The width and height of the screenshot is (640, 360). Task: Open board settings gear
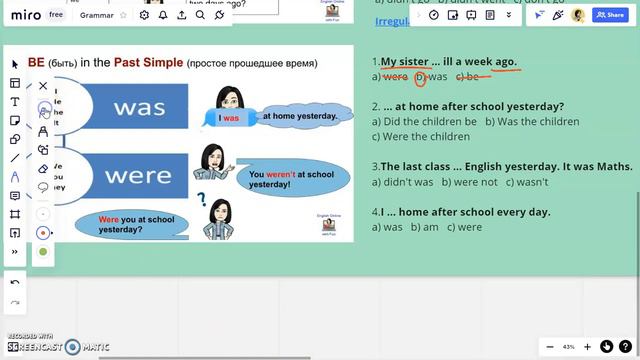point(144,15)
